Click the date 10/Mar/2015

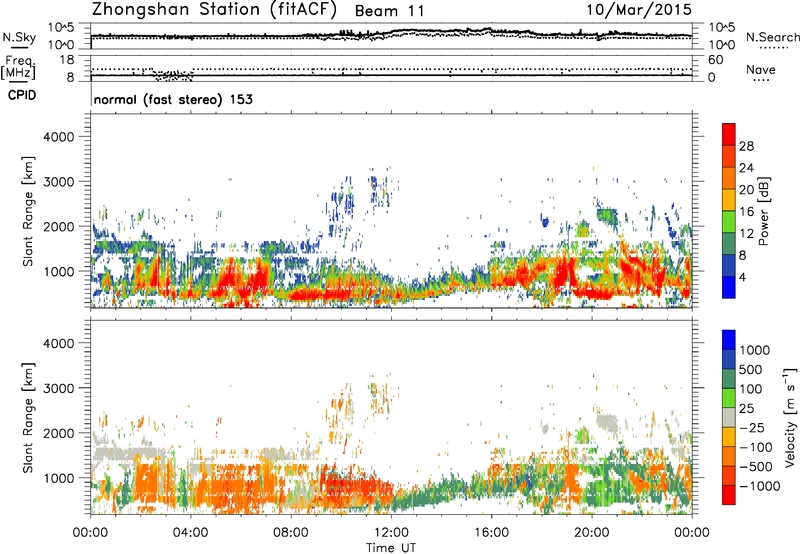[x=639, y=10]
